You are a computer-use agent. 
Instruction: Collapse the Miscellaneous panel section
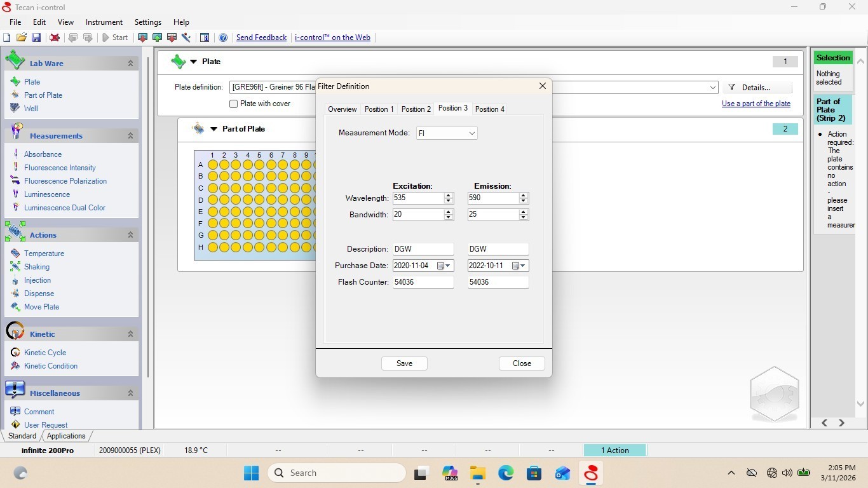(130, 393)
